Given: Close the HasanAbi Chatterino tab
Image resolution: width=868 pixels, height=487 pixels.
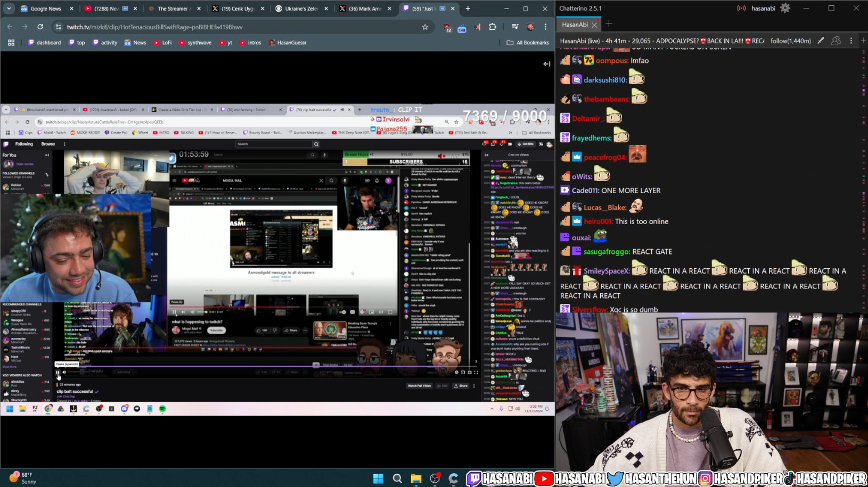Looking at the screenshot, I should [x=595, y=24].
